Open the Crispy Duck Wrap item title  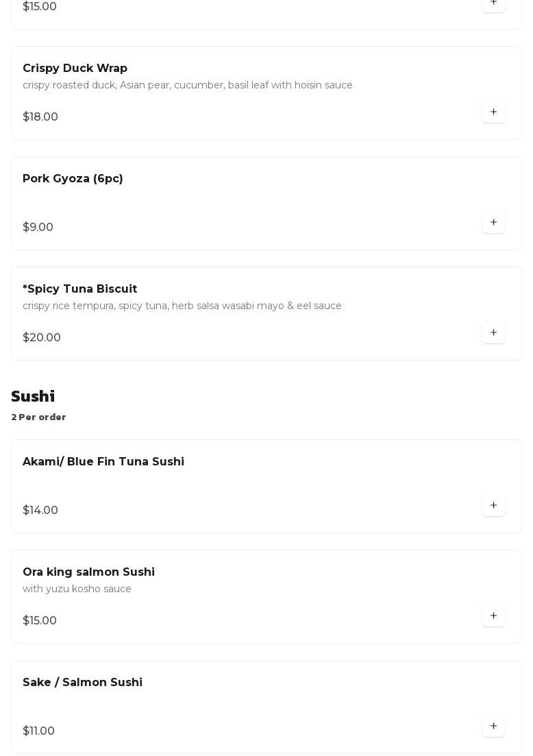point(75,69)
